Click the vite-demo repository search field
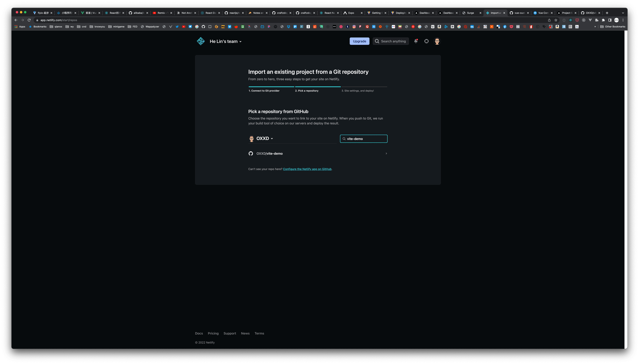This screenshot has height=364, width=639. 363,138
